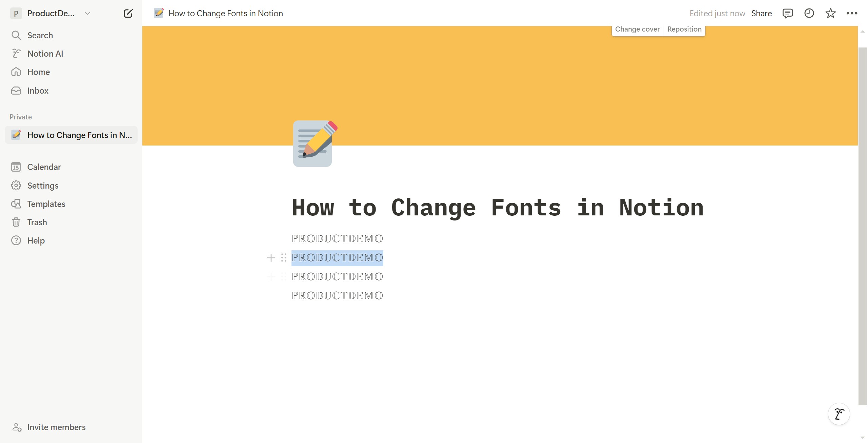The height and width of the screenshot is (443, 868).
Task: Click the Calendar icon
Action: [x=16, y=167]
